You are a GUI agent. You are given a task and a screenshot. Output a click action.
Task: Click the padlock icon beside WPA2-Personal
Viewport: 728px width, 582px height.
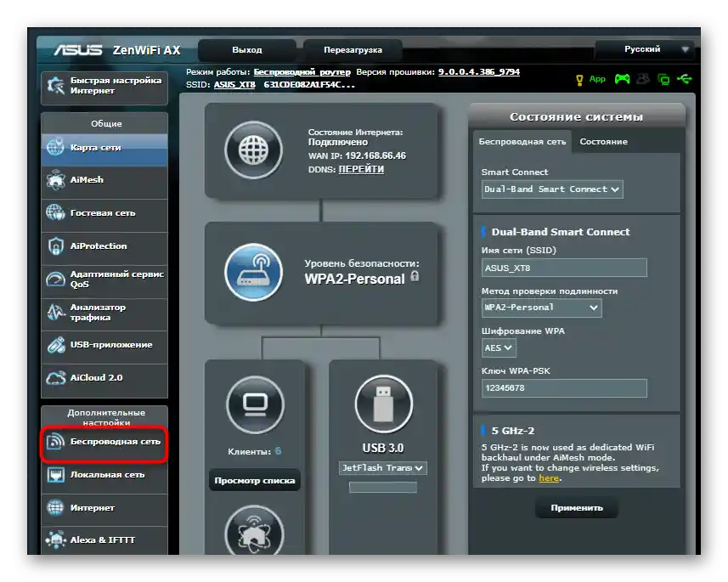[415, 276]
